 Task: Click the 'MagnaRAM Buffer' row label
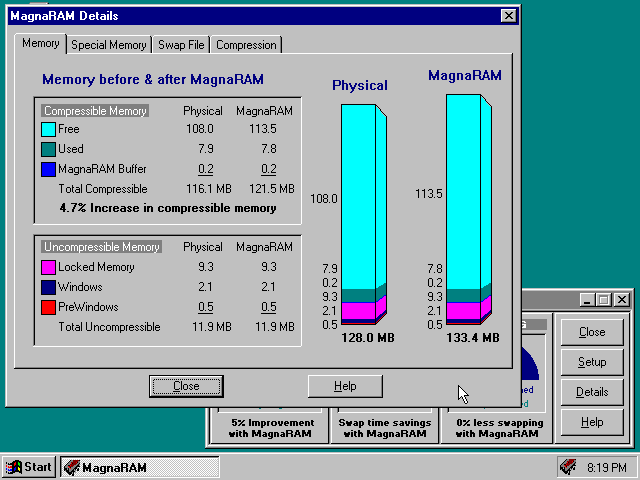(x=102, y=169)
